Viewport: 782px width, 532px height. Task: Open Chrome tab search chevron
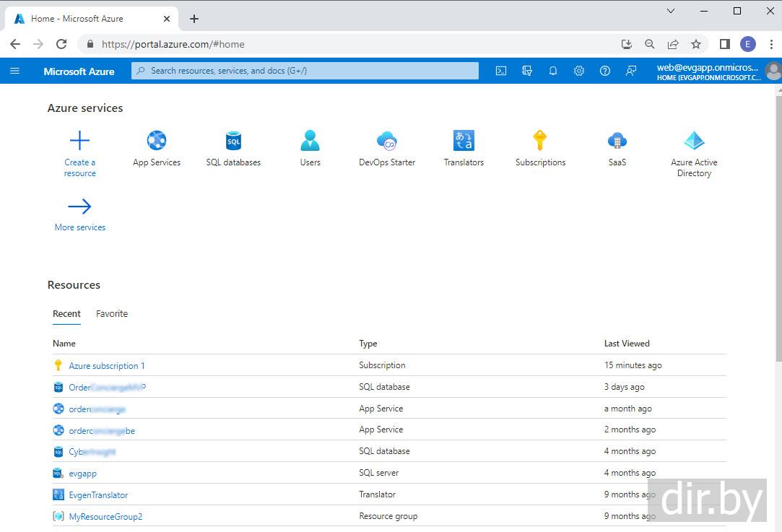[671, 11]
